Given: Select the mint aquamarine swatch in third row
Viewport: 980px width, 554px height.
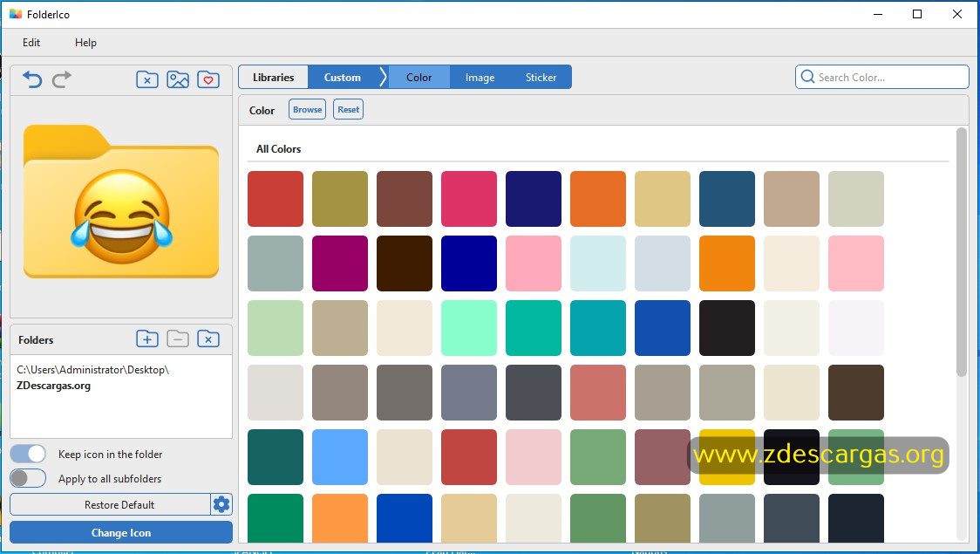Looking at the screenshot, I should (469, 328).
